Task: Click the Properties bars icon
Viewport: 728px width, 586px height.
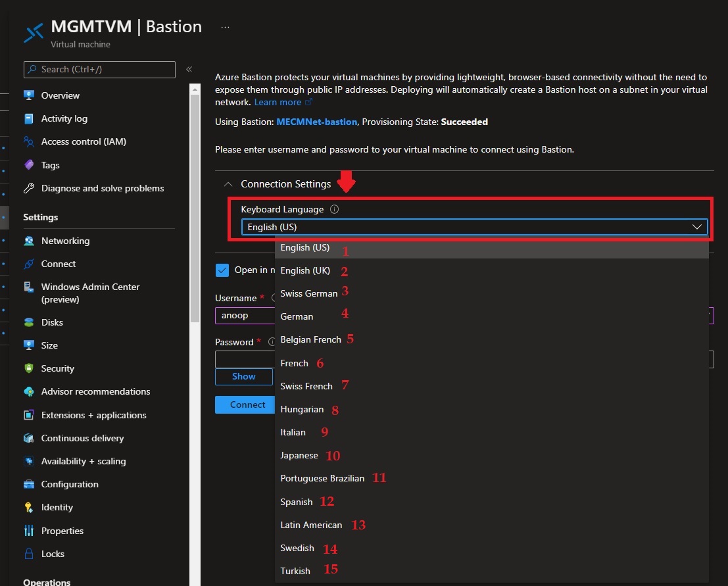Action: 29,530
